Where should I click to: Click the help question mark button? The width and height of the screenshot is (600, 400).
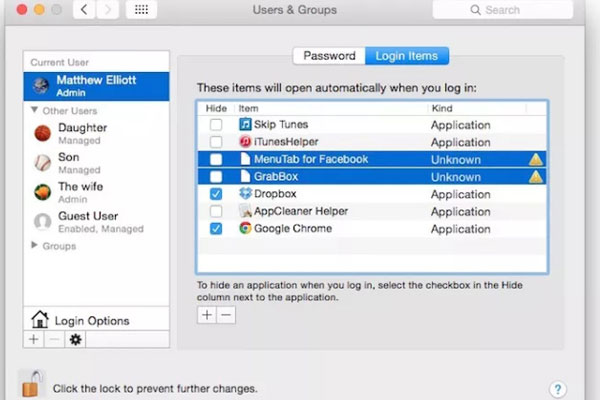point(558,389)
